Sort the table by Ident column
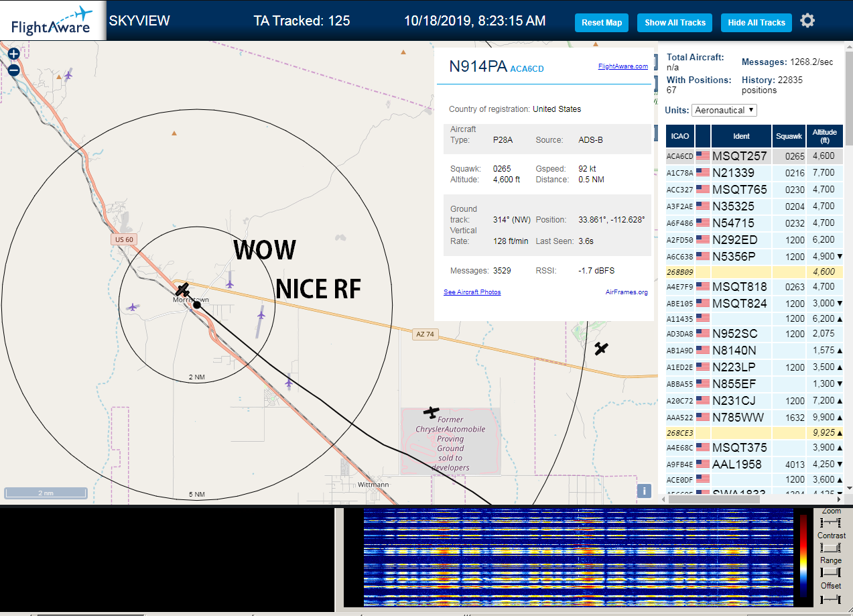 coord(741,136)
